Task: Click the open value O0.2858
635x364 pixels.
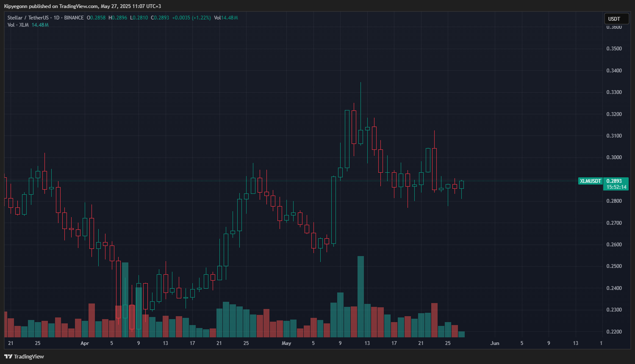Action: [x=97, y=18]
